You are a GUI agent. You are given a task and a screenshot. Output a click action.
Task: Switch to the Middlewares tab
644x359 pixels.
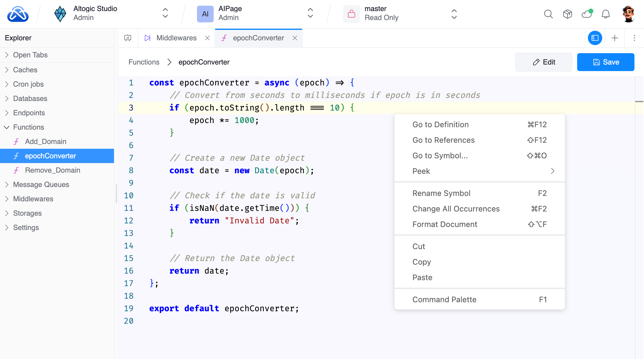click(x=176, y=38)
